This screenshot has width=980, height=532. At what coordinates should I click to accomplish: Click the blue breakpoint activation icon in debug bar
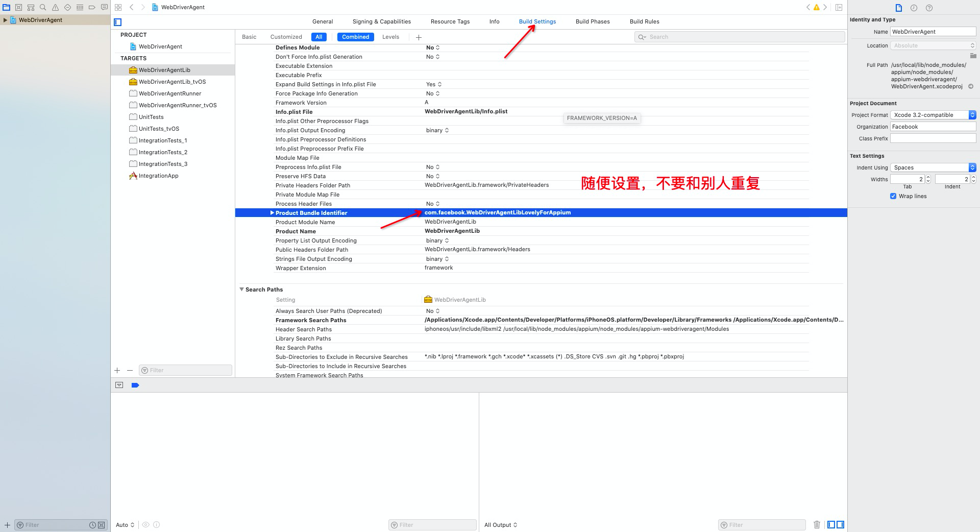point(135,385)
